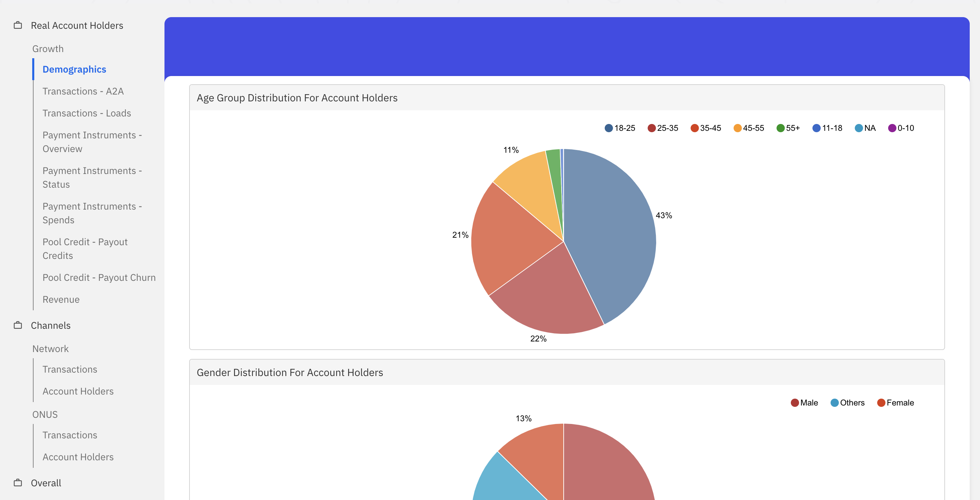980x500 pixels.
Task: Toggle the NA legend entry
Action: click(865, 128)
